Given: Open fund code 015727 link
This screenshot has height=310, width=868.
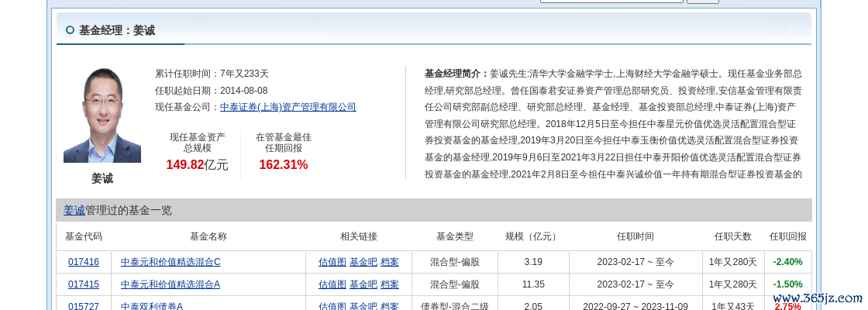Looking at the screenshot, I should pyautogui.click(x=84, y=305).
